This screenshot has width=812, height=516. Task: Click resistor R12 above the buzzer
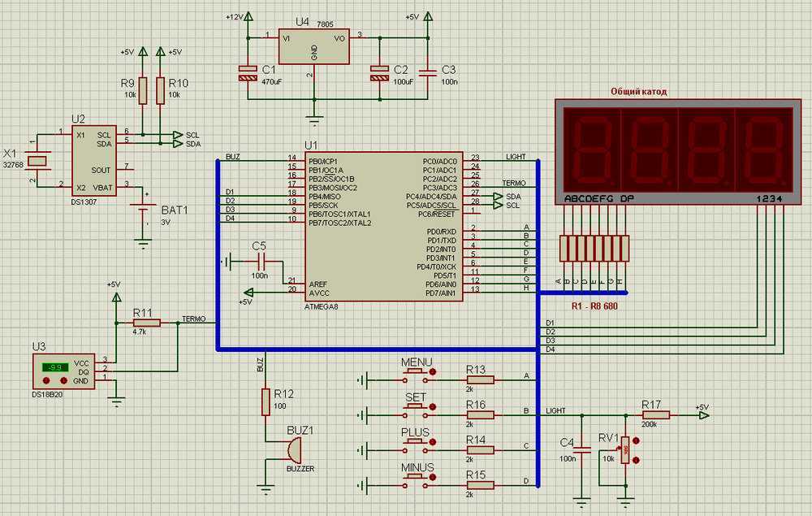[x=265, y=401]
